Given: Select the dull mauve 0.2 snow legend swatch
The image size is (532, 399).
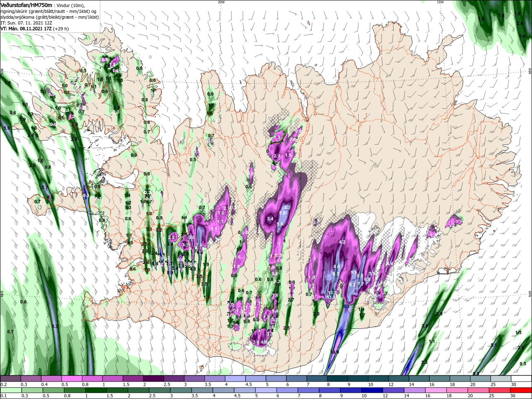Looking at the screenshot, I should (10, 379).
